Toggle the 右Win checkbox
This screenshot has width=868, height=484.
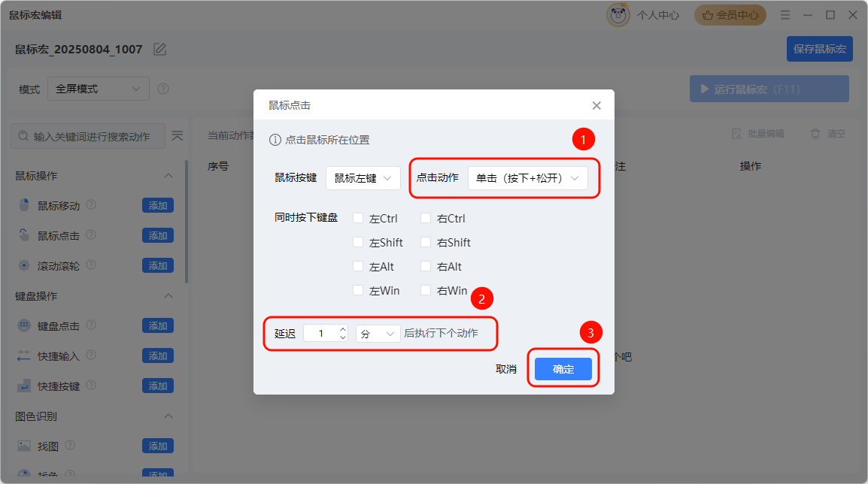click(x=426, y=290)
